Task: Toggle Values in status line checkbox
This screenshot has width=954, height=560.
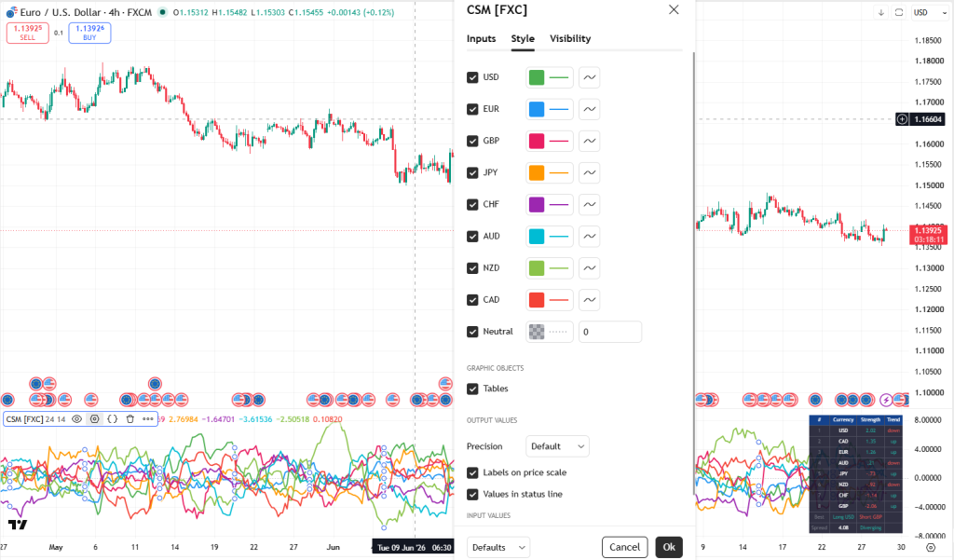Action: pos(472,494)
